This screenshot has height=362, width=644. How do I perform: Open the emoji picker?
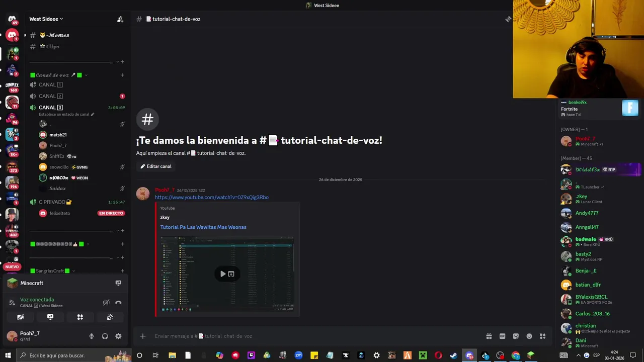(x=529, y=336)
